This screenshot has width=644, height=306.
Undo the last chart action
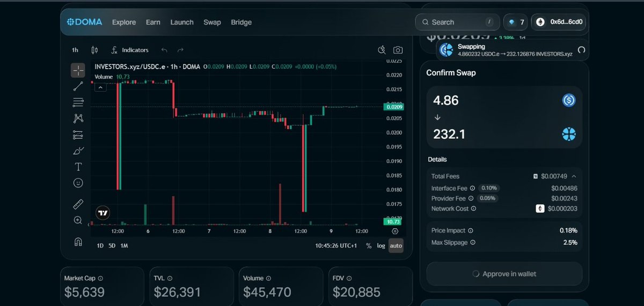(x=164, y=50)
